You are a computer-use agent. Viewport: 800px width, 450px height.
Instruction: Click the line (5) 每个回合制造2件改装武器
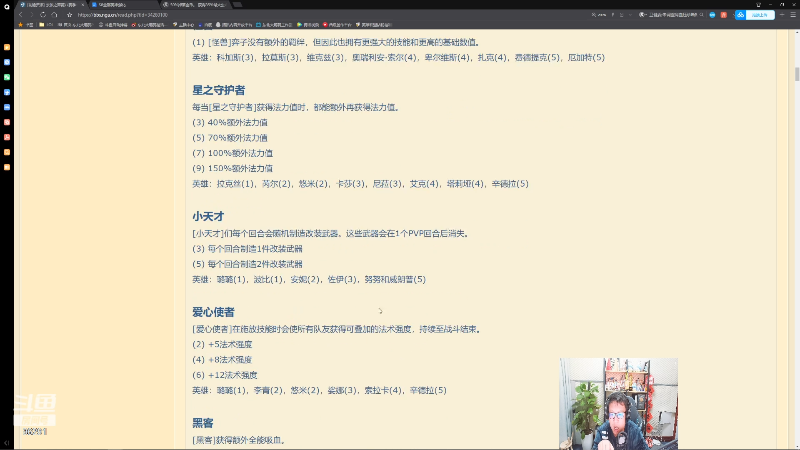247,264
